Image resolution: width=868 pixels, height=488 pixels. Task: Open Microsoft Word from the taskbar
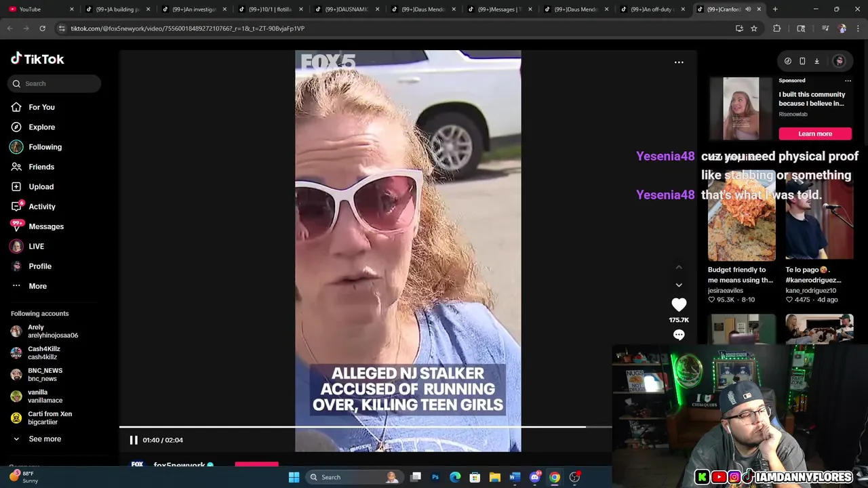[515, 477]
